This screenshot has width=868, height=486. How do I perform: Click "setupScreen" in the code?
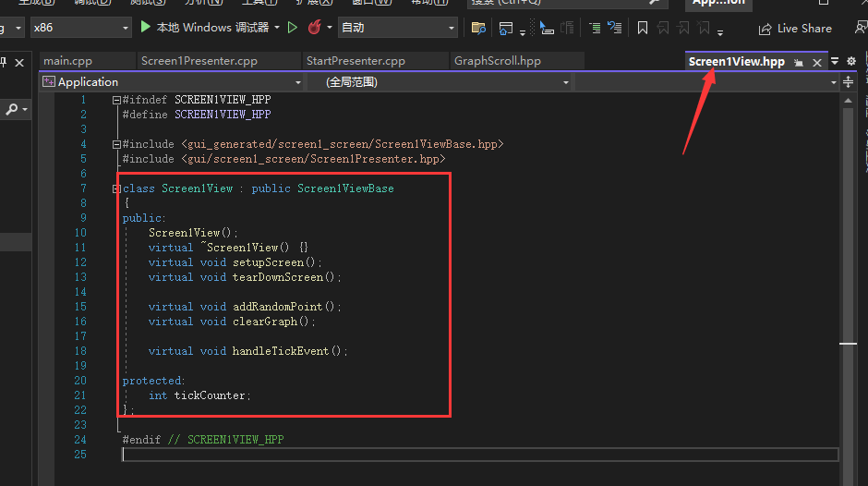tap(268, 262)
